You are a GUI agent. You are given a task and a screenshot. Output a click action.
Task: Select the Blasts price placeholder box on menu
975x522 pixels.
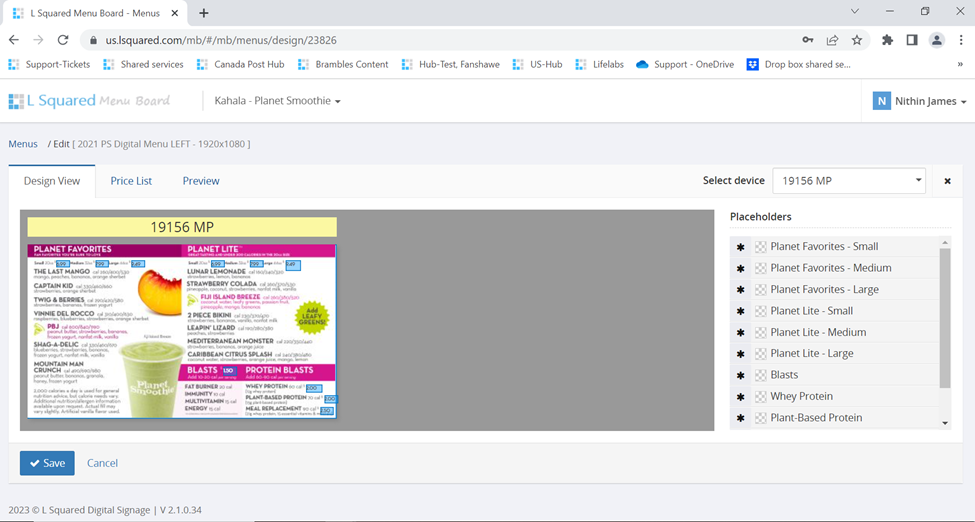click(228, 371)
